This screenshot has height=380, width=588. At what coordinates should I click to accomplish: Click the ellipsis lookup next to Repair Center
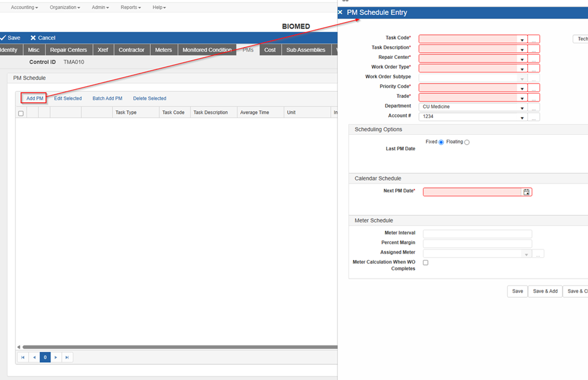534,59
